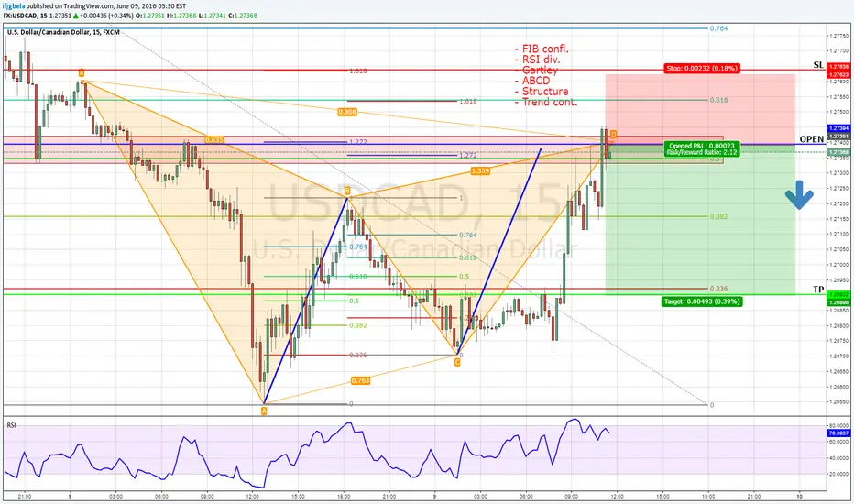The width and height of the screenshot is (854, 504).
Task: Click the '- Structure' note line
Action: click(542, 92)
